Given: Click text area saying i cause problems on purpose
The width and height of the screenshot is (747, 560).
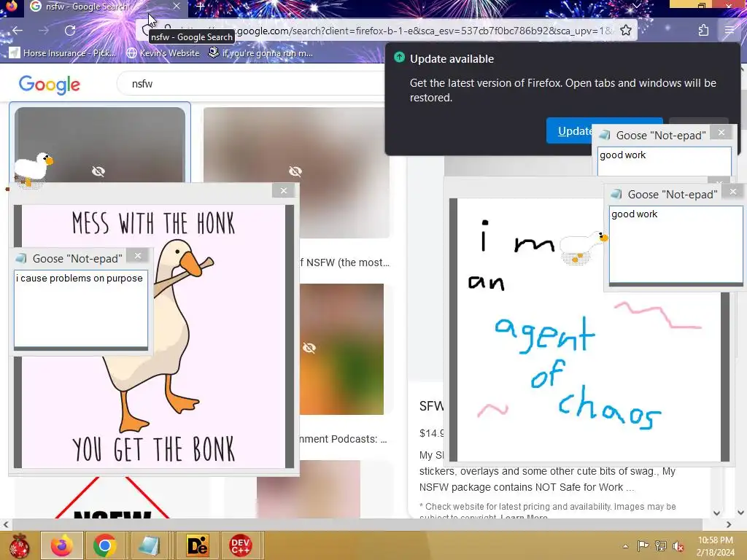Looking at the screenshot, I should point(81,308).
